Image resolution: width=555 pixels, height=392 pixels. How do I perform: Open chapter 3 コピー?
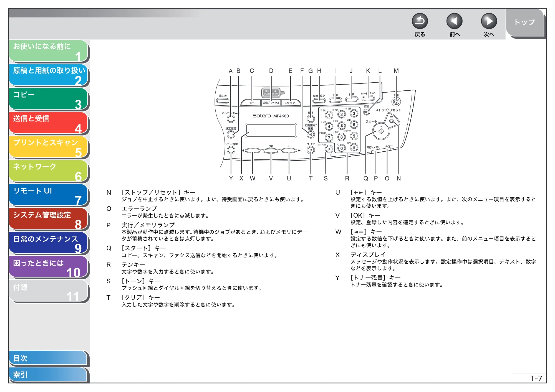(49, 99)
